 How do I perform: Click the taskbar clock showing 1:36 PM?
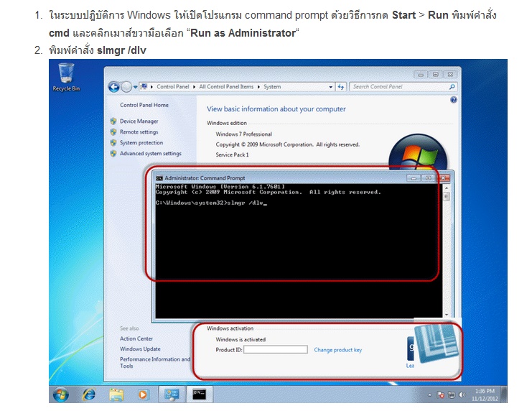tap(485, 394)
